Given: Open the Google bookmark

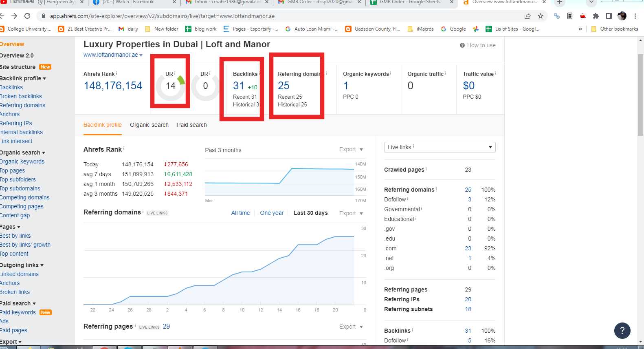Looking at the screenshot, I should (x=453, y=29).
